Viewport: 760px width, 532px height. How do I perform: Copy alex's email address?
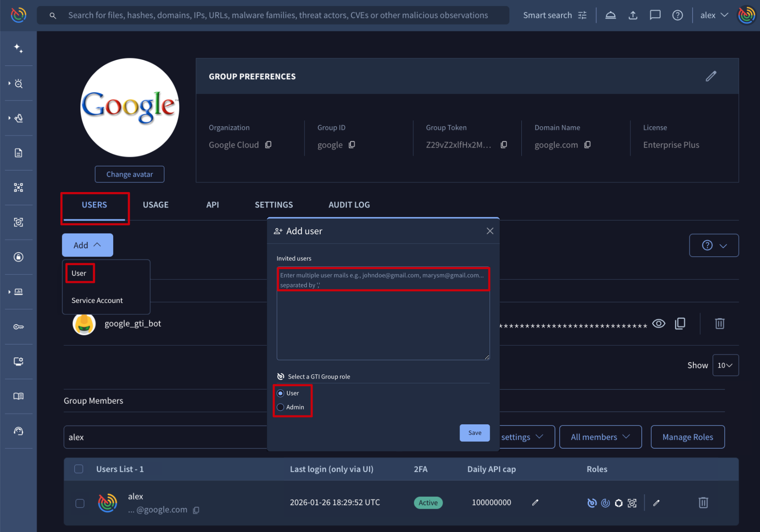[x=196, y=510]
